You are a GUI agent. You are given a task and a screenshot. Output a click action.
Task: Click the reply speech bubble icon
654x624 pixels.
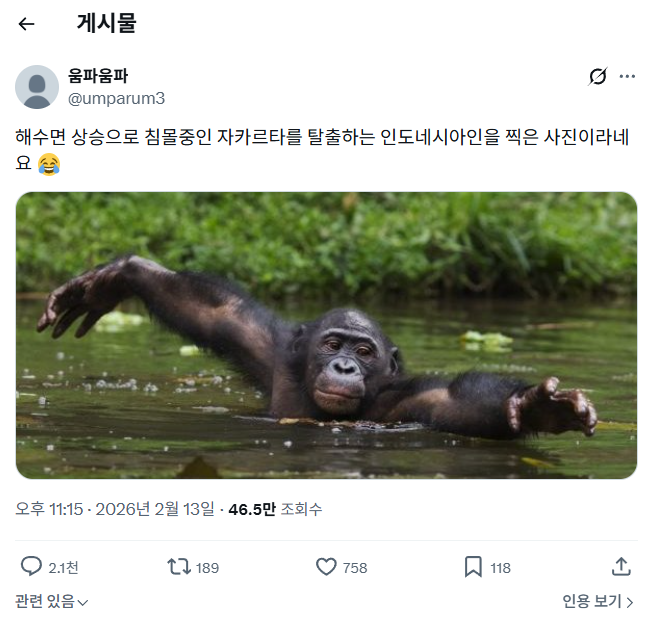click(32, 567)
